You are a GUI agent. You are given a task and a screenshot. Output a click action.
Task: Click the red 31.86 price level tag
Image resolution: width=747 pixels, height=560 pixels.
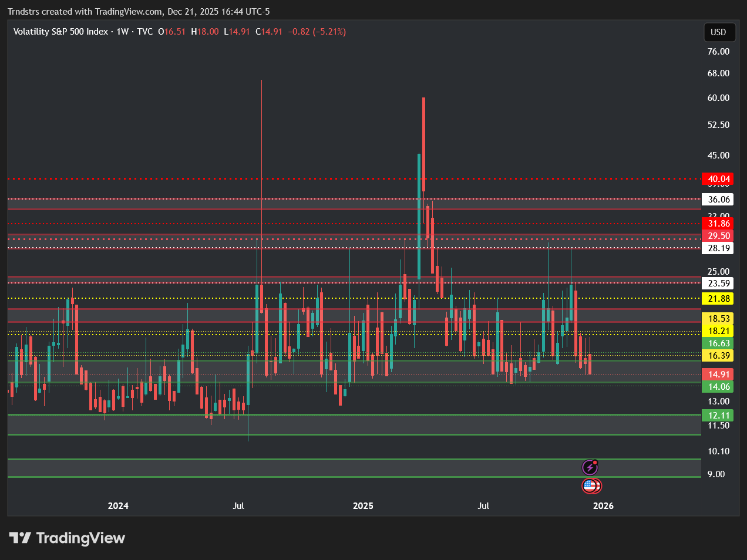718,224
